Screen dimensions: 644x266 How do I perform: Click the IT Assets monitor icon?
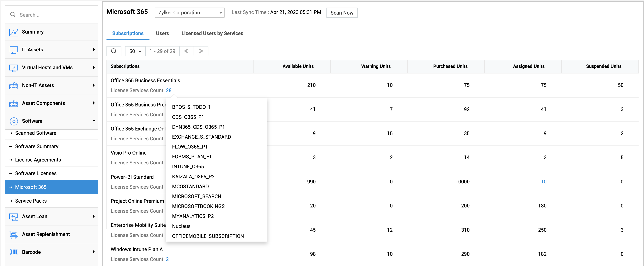click(x=14, y=50)
